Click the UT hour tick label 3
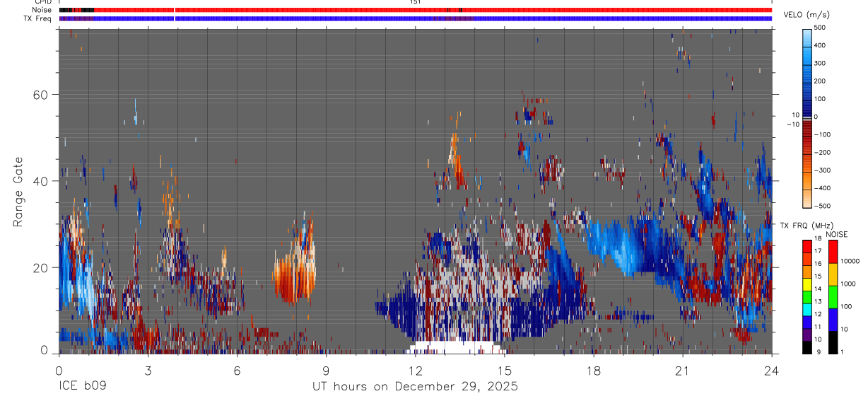Image resolution: width=868 pixels, height=401 pixels. coord(148,371)
